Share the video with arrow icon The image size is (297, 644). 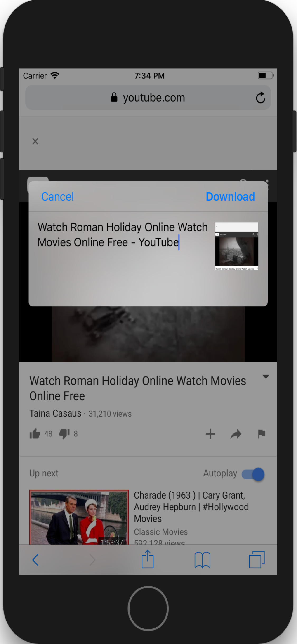coord(236,434)
